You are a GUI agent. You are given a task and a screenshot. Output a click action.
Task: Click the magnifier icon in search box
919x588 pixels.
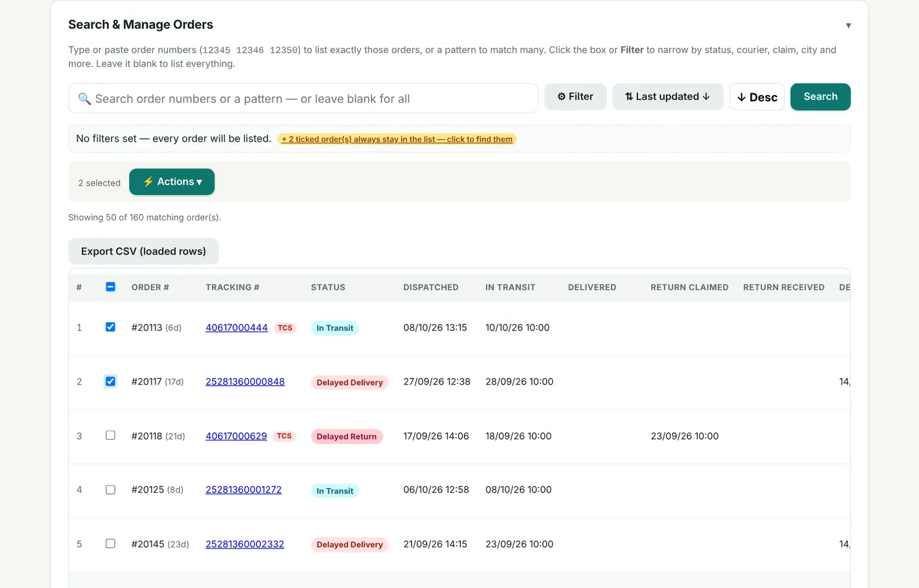(85, 99)
